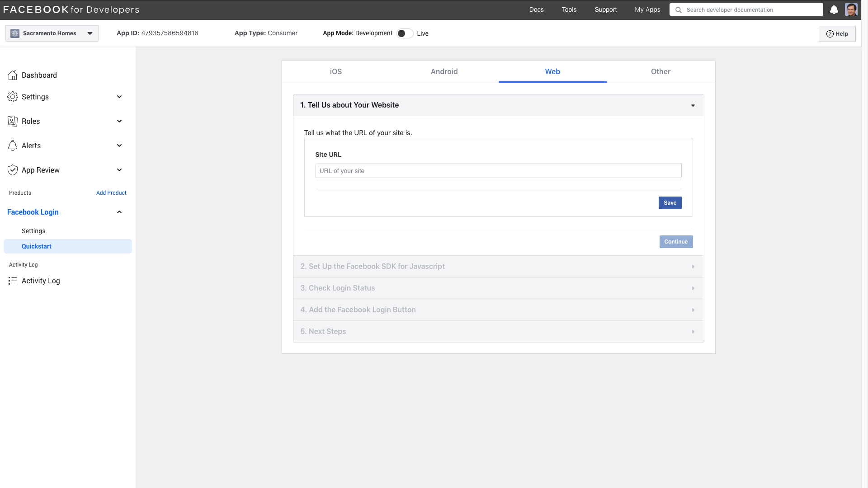
Task: Select Quickstart in the sidebar
Action: click(68, 246)
